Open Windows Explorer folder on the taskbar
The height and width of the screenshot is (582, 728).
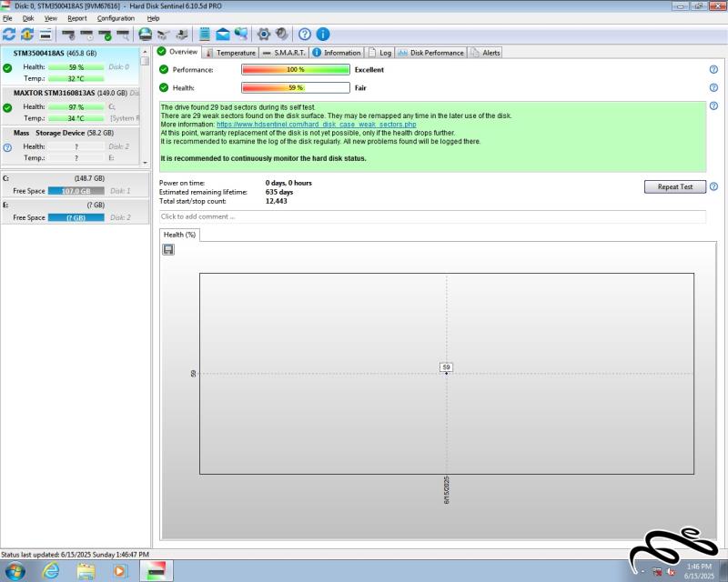[x=86, y=571]
